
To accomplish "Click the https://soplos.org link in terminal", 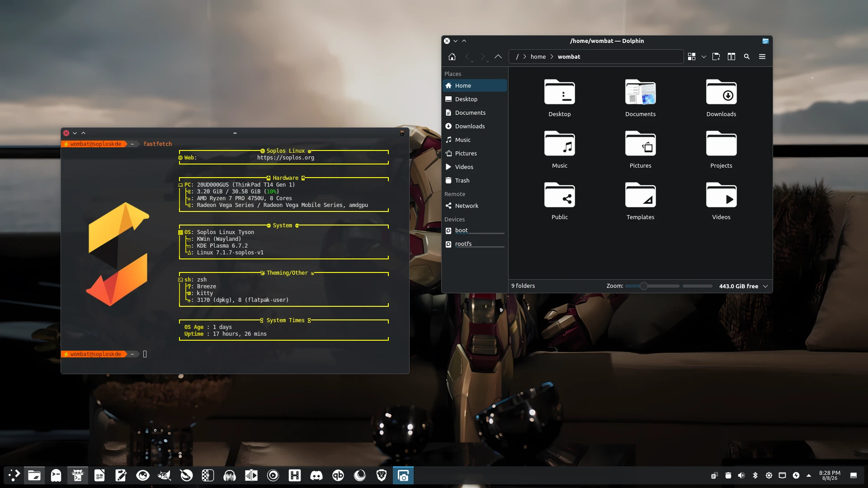I will 286,158.
